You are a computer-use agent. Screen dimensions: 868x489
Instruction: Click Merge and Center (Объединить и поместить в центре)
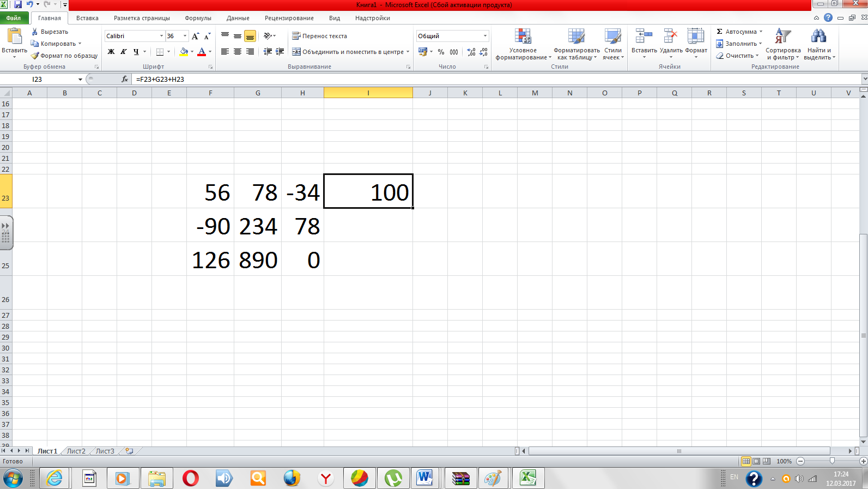coord(348,52)
